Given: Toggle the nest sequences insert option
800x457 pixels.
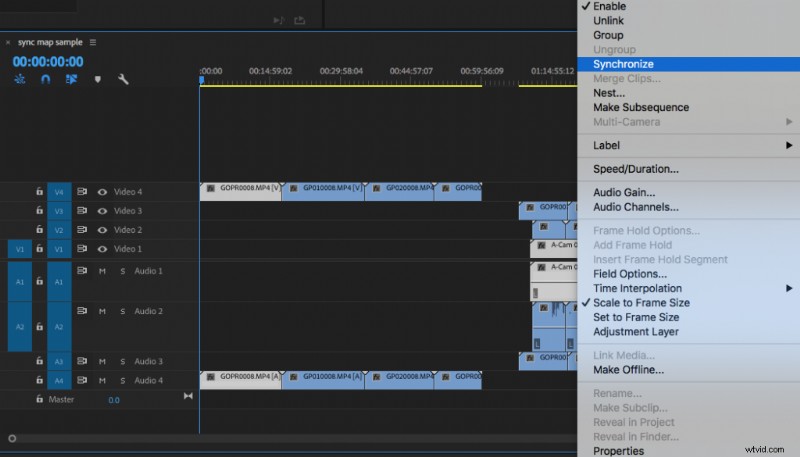Looking at the screenshot, I should [x=20, y=79].
